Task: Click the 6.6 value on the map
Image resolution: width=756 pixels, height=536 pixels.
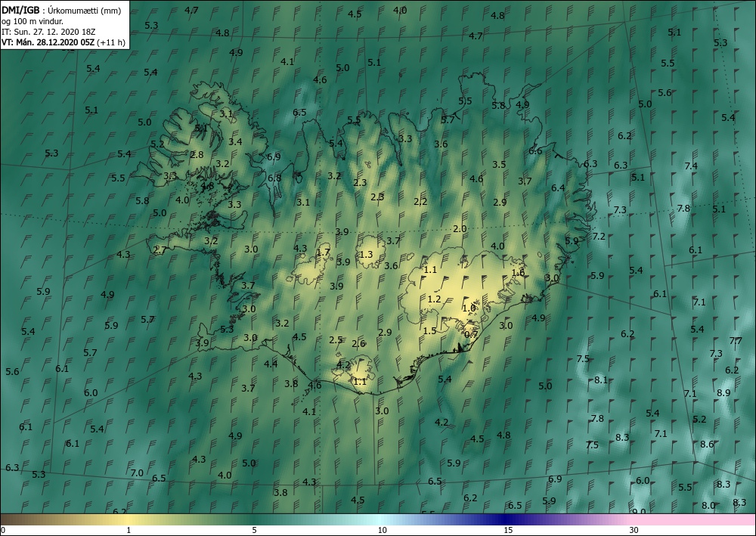Action: (535, 151)
